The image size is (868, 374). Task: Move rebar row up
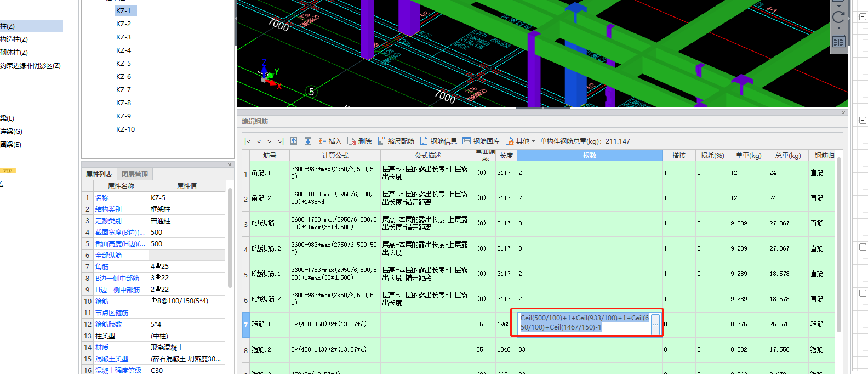pos(294,141)
